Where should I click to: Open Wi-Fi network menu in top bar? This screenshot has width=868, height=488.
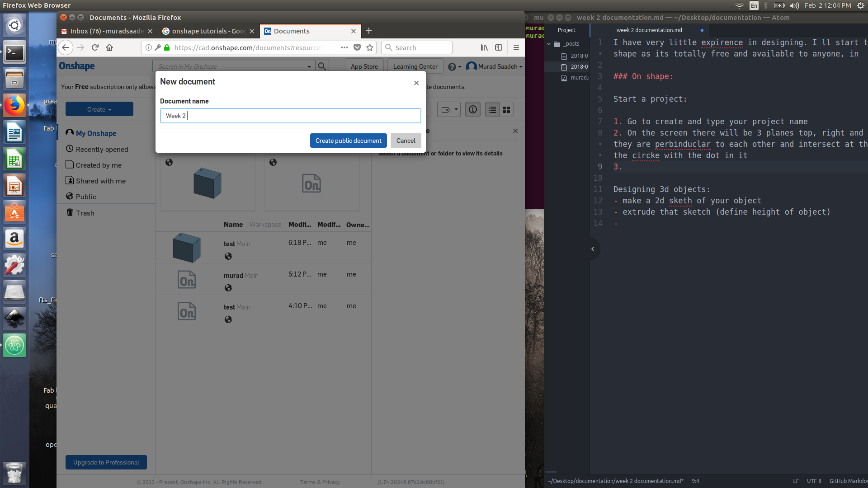(740, 5)
